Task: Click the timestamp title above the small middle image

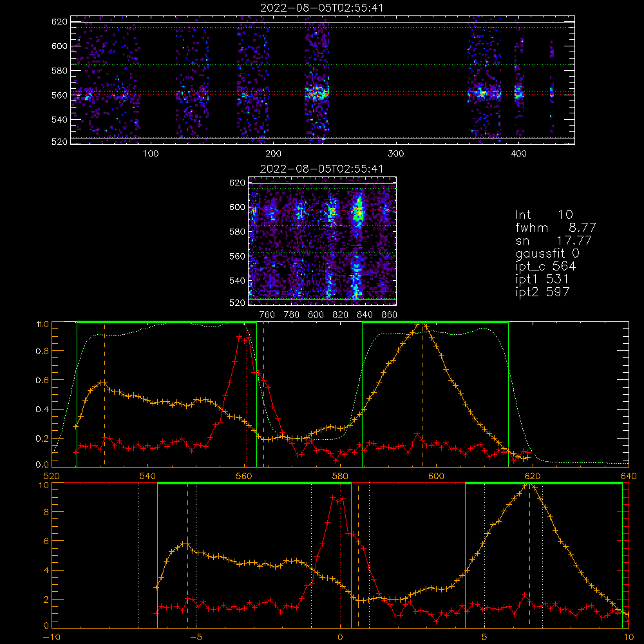Action: coord(322,169)
